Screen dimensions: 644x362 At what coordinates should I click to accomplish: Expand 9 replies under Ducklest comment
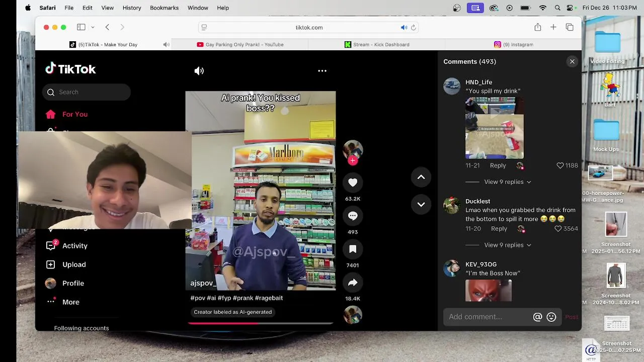click(x=507, y=245)
